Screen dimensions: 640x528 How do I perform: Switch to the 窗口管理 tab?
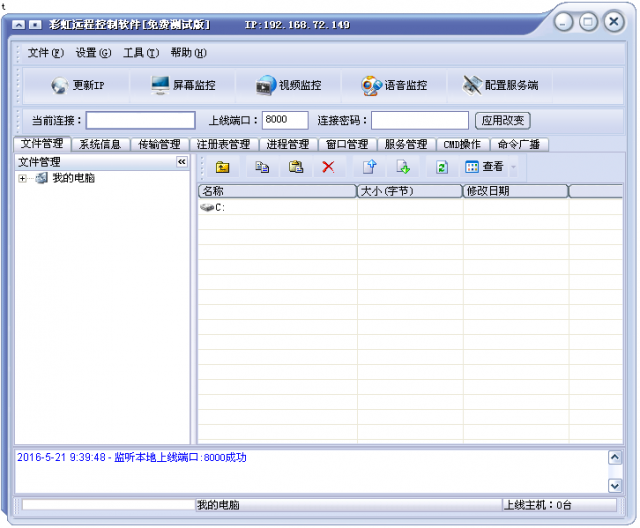(347, 144)
